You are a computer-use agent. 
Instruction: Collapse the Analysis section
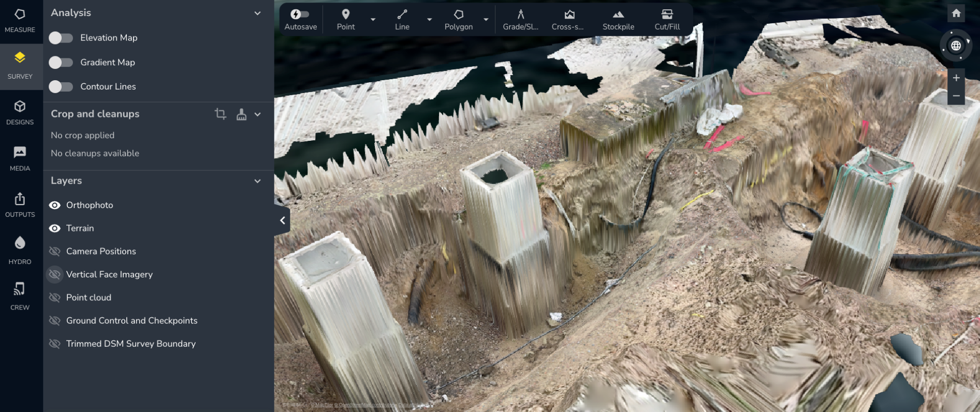[x=257, y=13]
